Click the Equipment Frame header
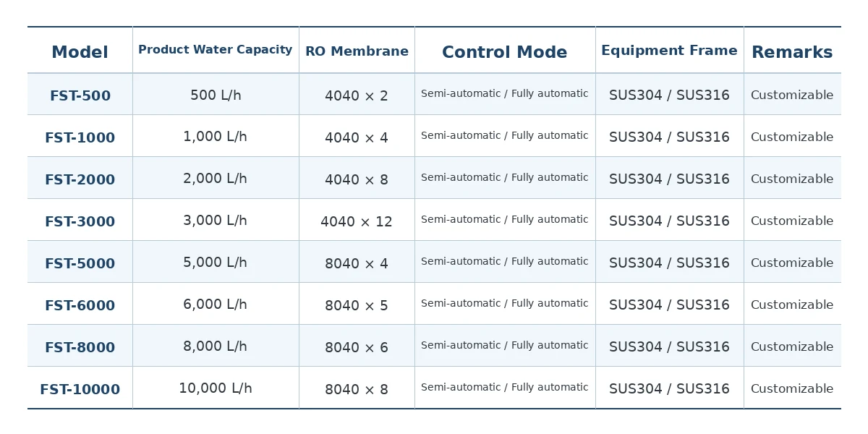The image size is (868, 434). [669, 51]
